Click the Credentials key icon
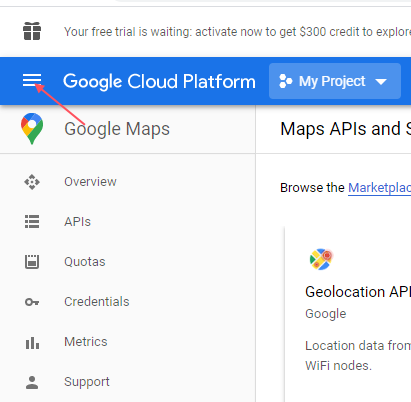Viewport: 411px width, 402px height. tap(32, 302)
